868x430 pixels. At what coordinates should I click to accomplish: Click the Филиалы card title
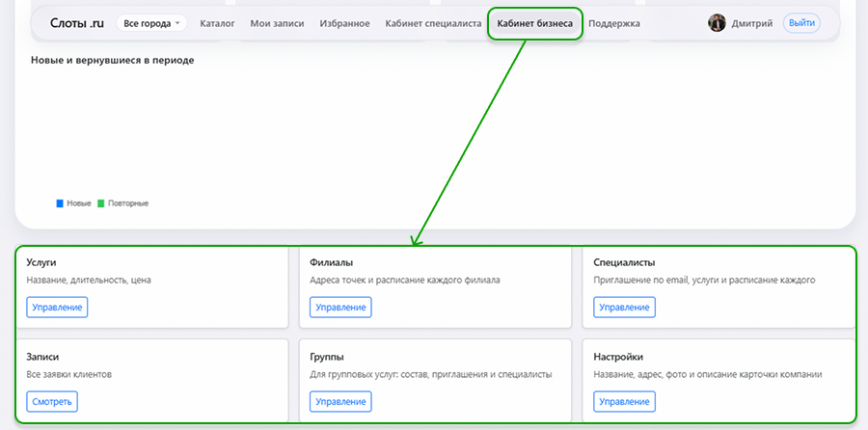(332, 262)
